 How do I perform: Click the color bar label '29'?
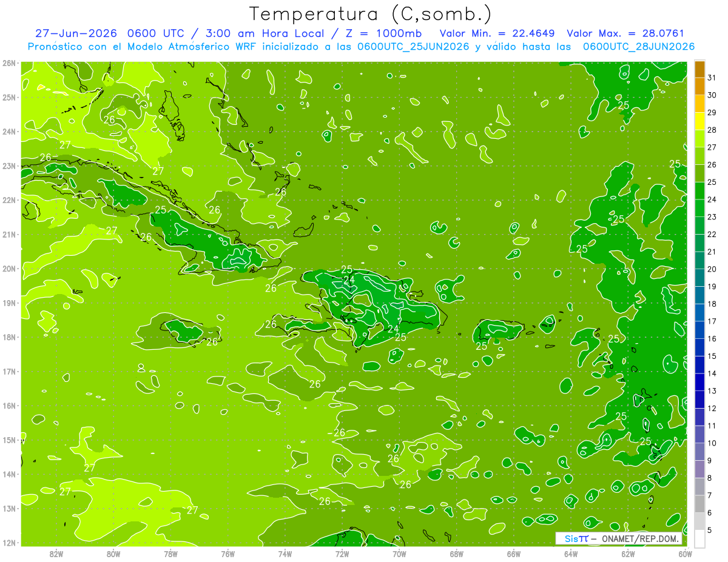click(712, 113)
